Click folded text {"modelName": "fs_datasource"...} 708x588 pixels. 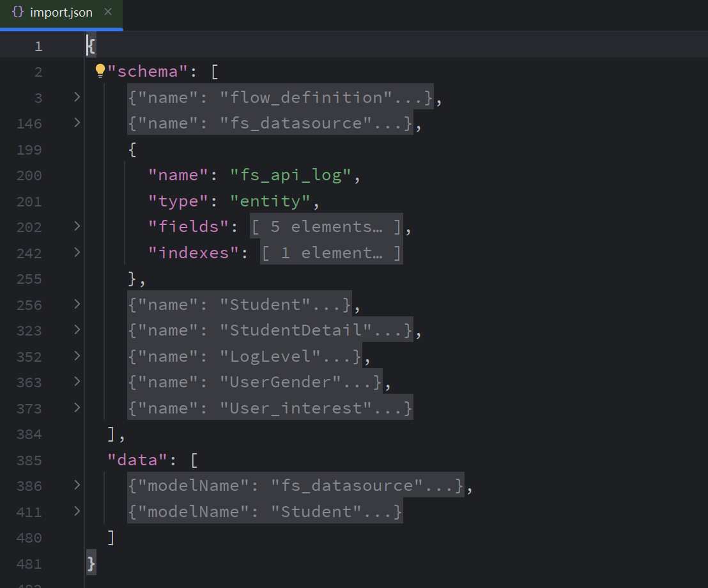(296, 486)
